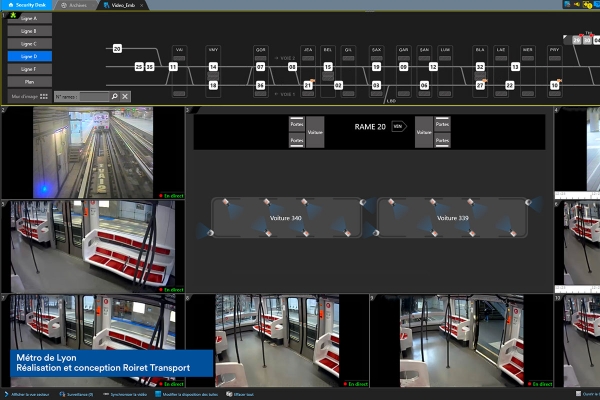
Task: Click the magnifier search icon for train number
Action: [114, 96]
